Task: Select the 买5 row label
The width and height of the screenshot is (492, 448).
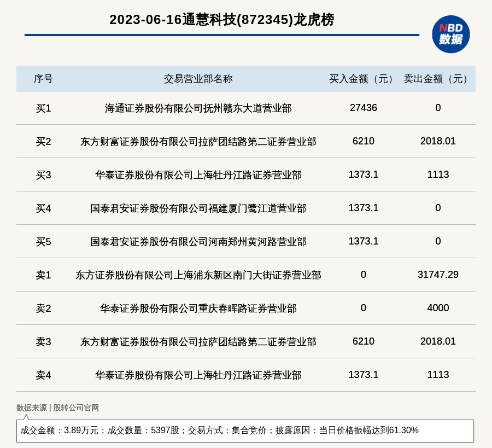Action: click(43, 241)
